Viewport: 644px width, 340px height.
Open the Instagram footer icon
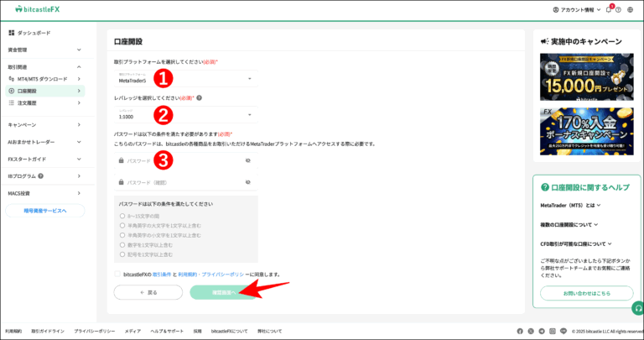point(553,331)
